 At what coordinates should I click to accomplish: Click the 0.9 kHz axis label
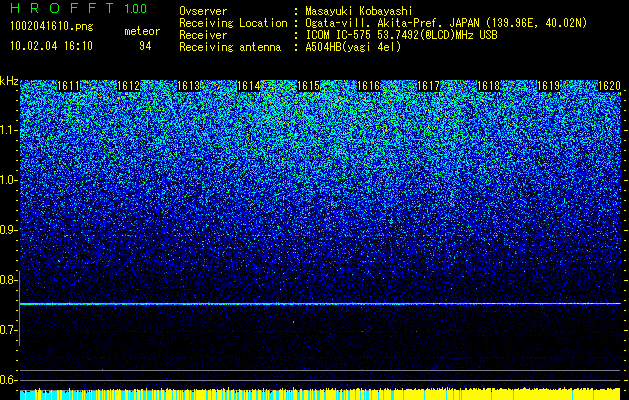pyautogui.click(x=7, y=230)
